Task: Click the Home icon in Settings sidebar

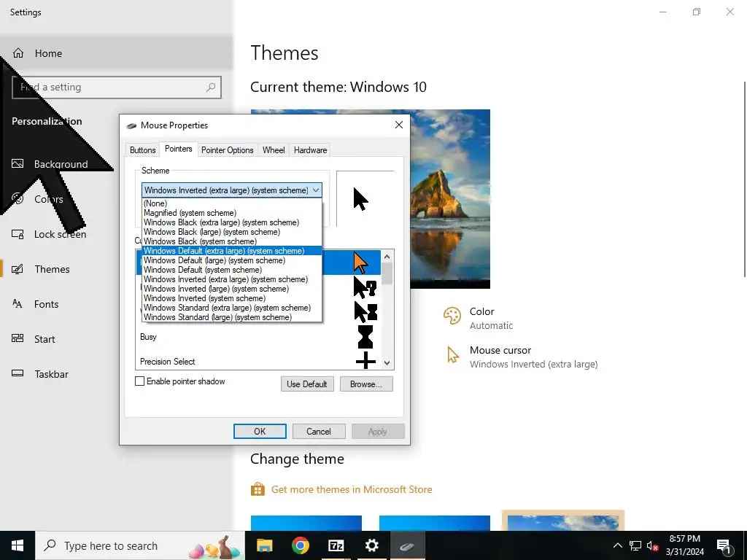Action: pos(18,53)
